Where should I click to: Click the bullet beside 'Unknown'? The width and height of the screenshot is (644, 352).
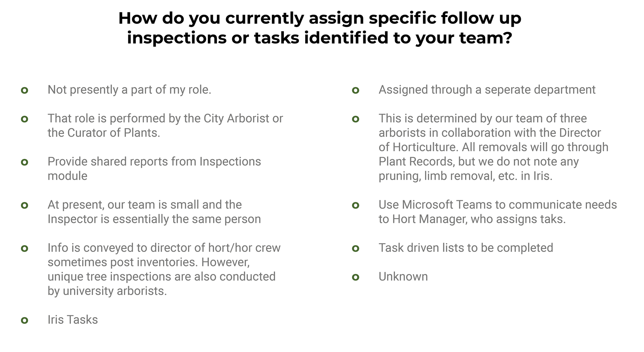click(355, 277)
